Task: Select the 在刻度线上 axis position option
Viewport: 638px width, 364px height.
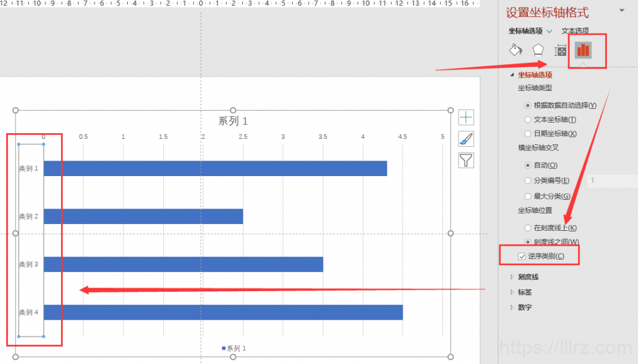Action: click(528, 228)
